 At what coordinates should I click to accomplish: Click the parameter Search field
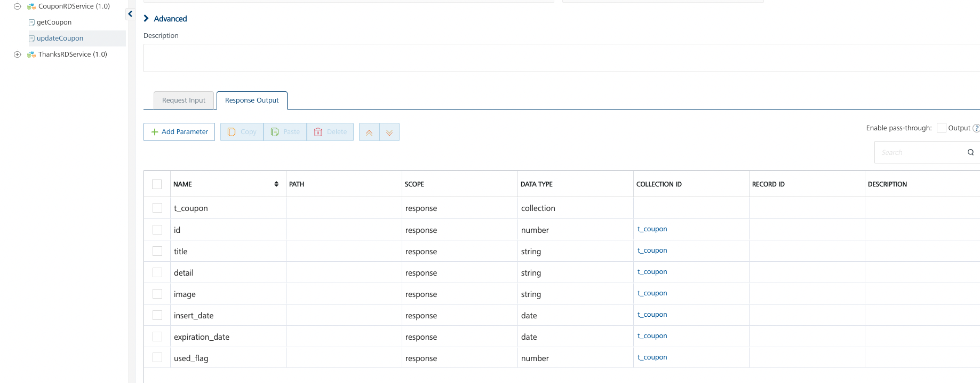point(920,152)
